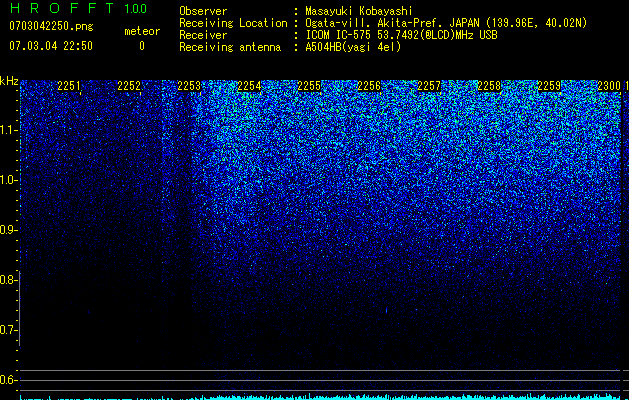Image resolution: width=629 pixels, height=400 pixels.
Task: Click the 0.8 kHz axis label
Action: [8, 280]
